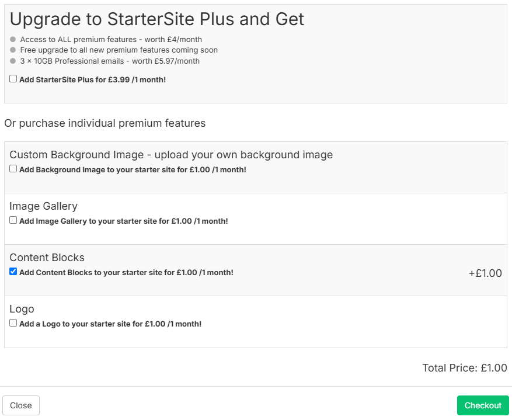The image size is (512, 420).
Task: Click the 'Content Blocks' section title
Action: pos(47,258)
